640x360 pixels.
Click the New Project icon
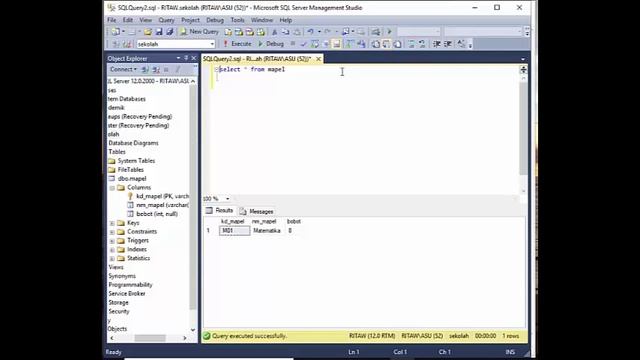coord(116,31)
